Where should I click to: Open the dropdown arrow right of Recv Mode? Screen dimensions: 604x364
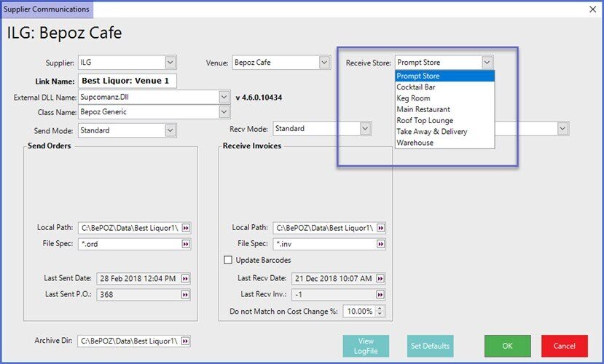562,129
